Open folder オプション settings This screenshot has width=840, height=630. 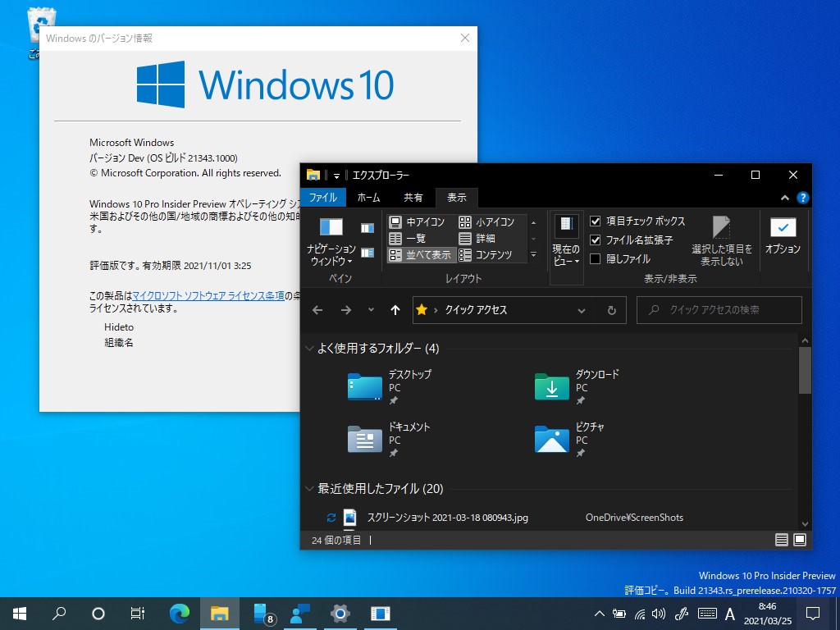point(782,238)
